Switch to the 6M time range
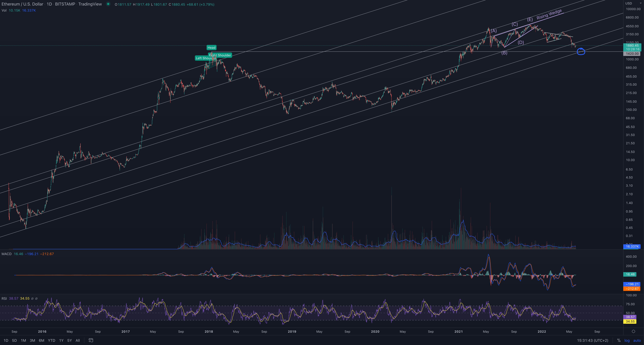 (41, 340)
